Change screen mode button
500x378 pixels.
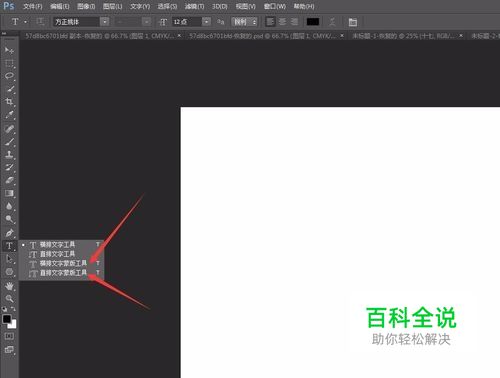9,350
